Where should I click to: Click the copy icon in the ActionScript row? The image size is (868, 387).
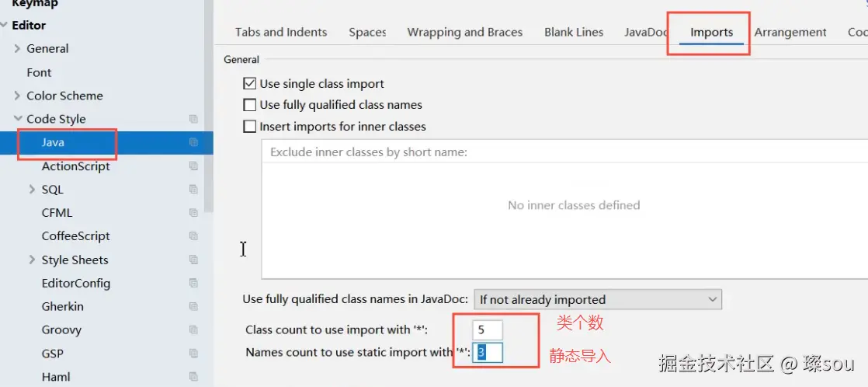tap(193, 166)
